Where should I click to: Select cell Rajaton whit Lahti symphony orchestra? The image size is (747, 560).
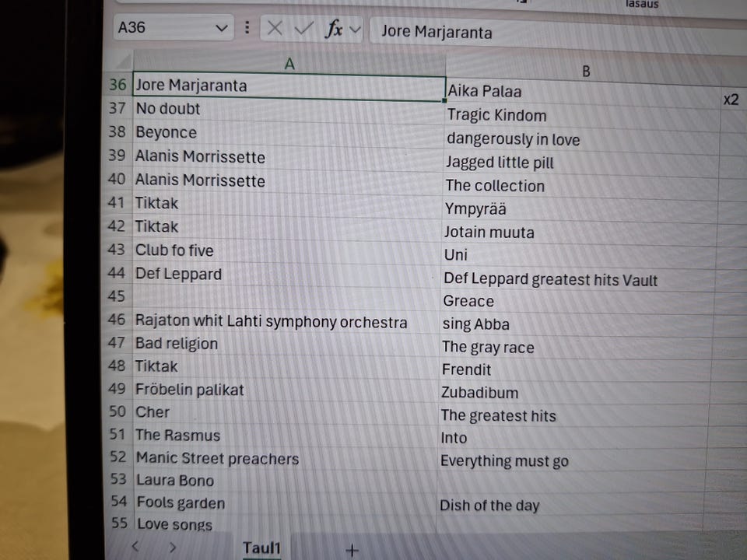286,322
